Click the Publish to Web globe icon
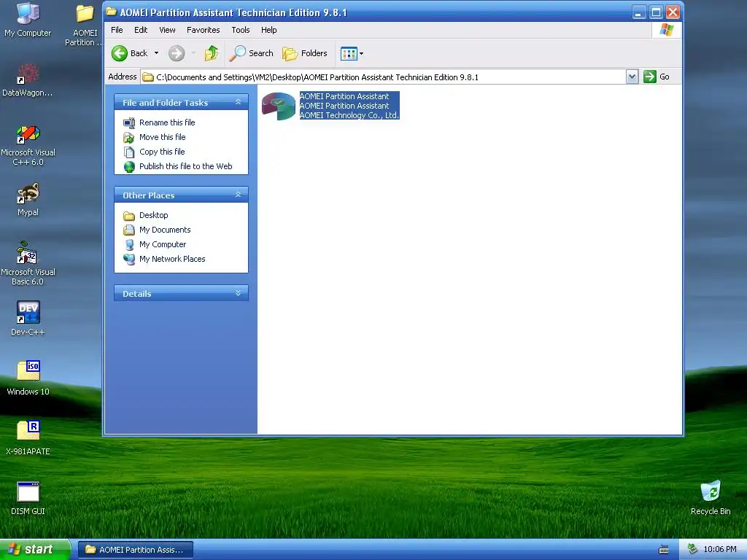 click(x=129, y=167)
